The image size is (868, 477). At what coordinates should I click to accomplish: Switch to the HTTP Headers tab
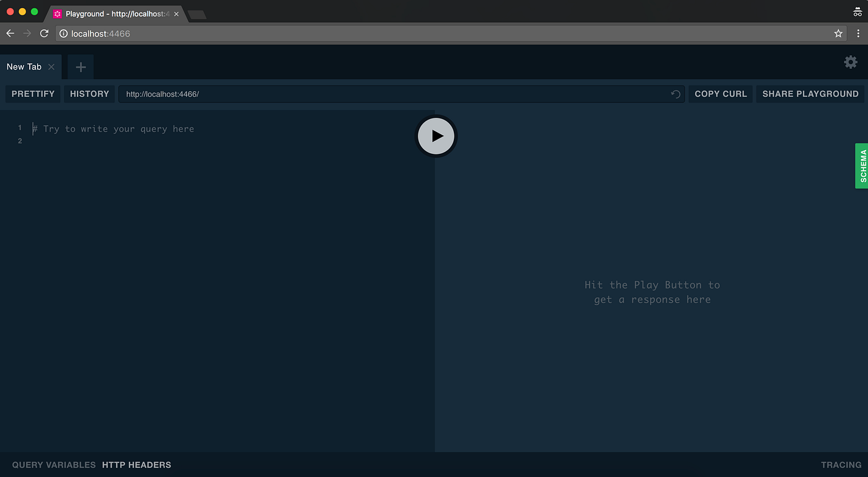click(x=136, y=464)
